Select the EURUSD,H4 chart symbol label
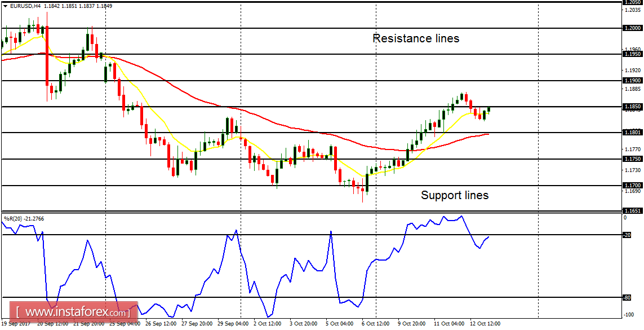This screenshot has width=644, height=330. click(25, 5)
